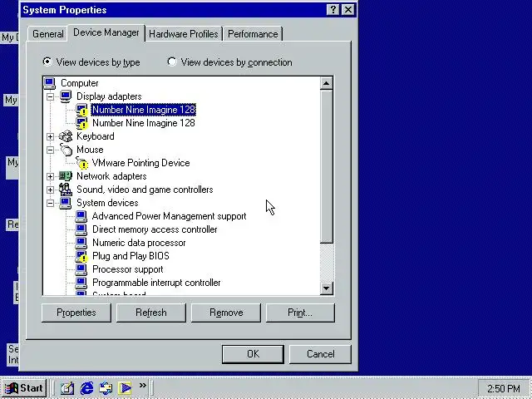Image resolution: width=532 pixels, height=399 pixels.
Task: Click the Advanced Power Management support icon
Action: (81, 216)
